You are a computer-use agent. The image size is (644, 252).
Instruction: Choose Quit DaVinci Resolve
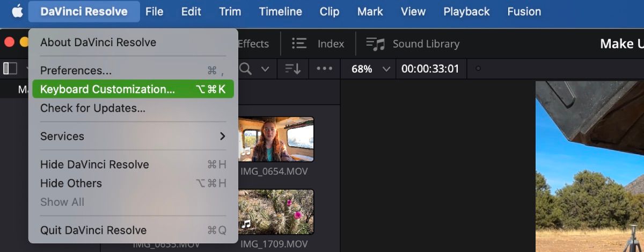pyautogui.click(x=133, y=230)
